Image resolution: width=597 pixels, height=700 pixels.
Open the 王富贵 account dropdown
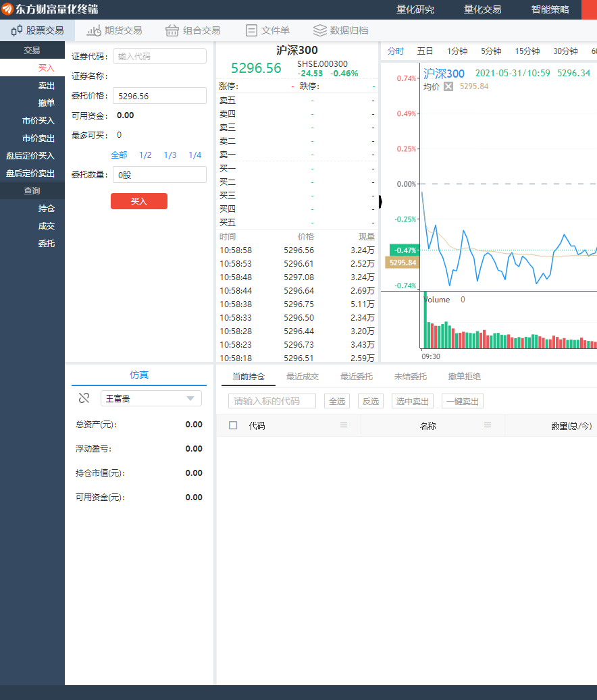151,398
